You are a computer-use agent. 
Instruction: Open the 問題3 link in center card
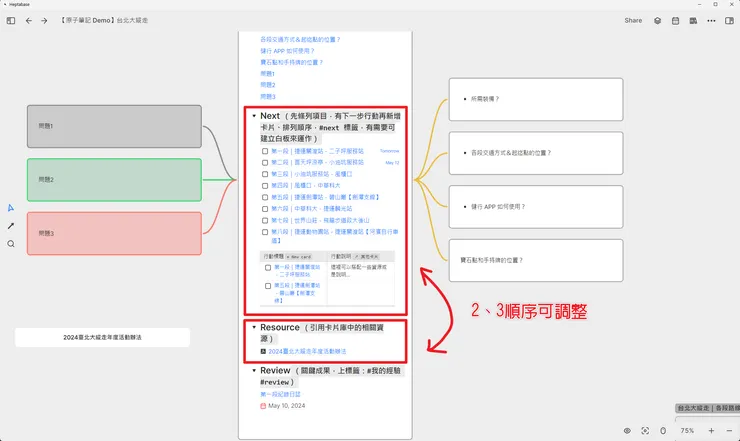(268, 96)
